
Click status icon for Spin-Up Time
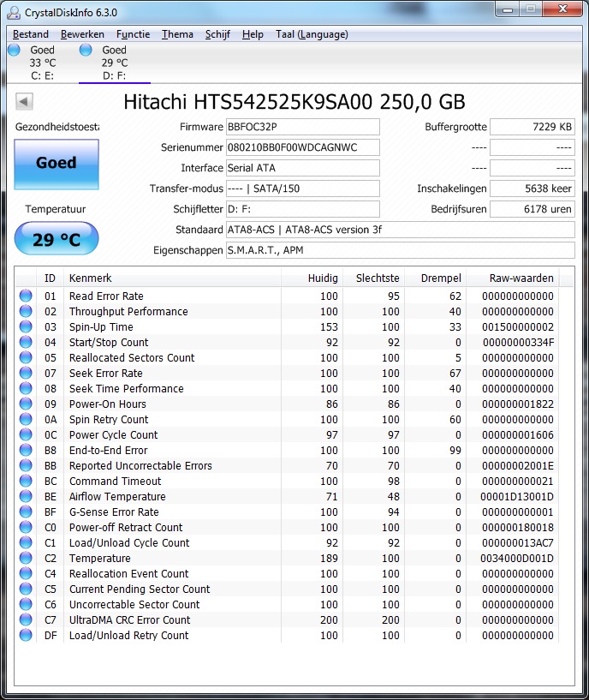(x=26, y=326)
